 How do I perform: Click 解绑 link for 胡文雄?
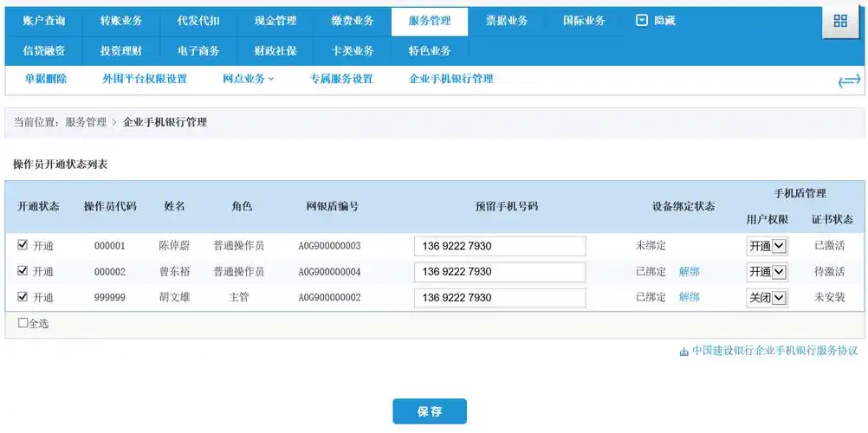tap(690, 297)
